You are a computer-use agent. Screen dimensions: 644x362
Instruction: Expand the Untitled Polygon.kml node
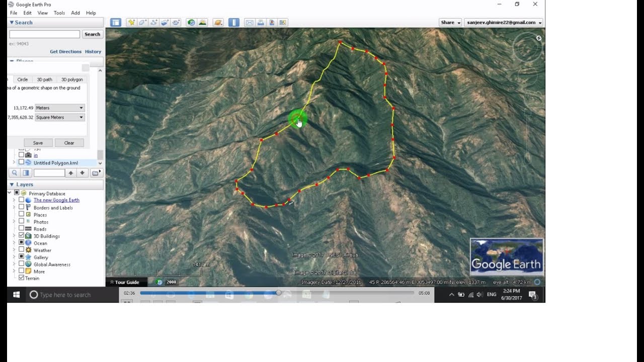click(14, 162)
